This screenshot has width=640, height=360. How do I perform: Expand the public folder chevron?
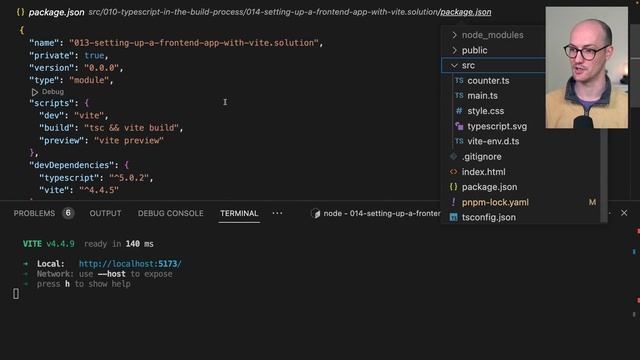[x=454, y=50]
